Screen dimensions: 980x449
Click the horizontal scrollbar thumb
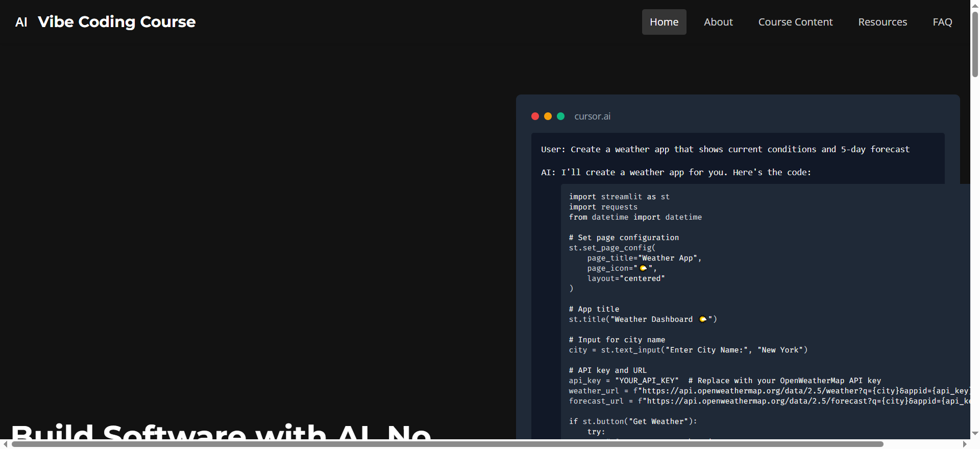click(447, 444)
